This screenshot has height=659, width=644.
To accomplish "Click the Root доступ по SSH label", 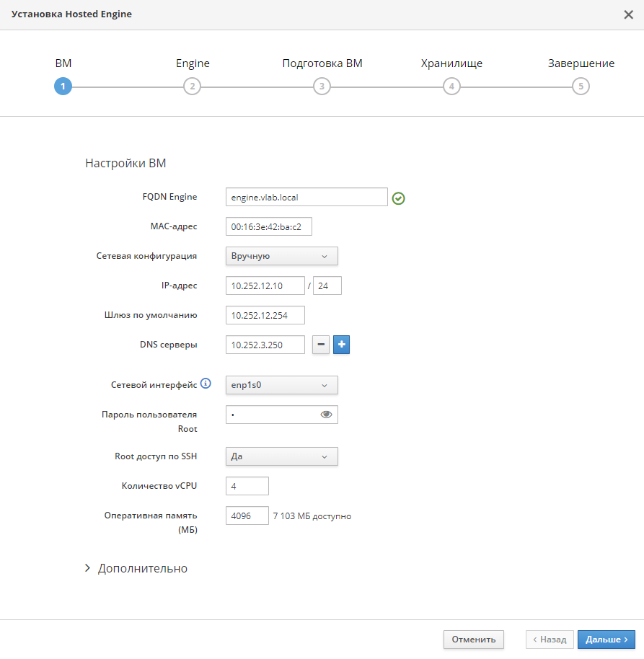I will (156, 456).
